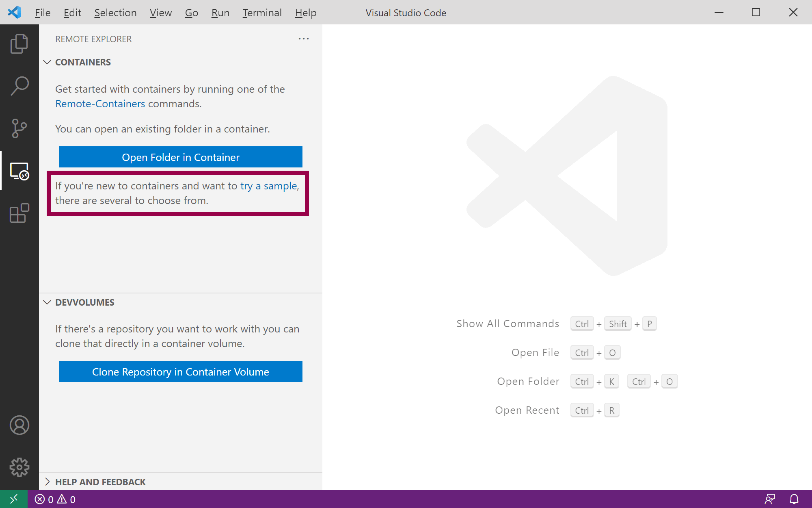Collapse the CONTAINERS section

pyautogui.click(x=48, y=62)
